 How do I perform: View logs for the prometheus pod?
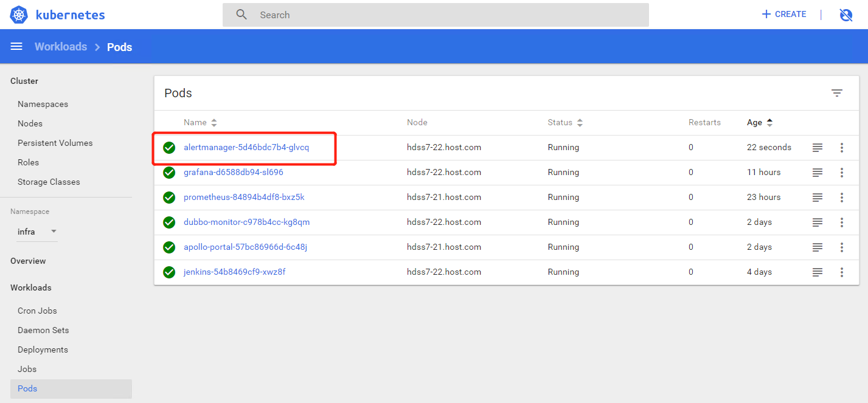pyautogui.click(x=818, y=198)
